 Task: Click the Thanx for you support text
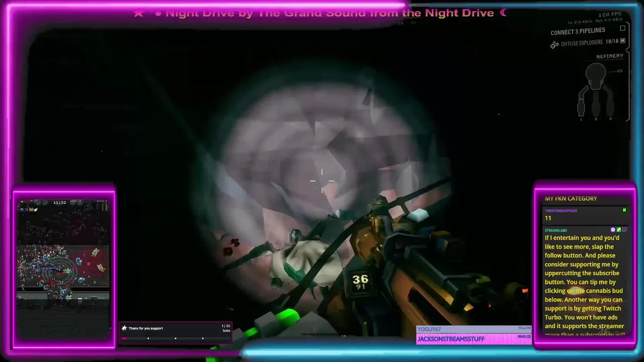146,328
